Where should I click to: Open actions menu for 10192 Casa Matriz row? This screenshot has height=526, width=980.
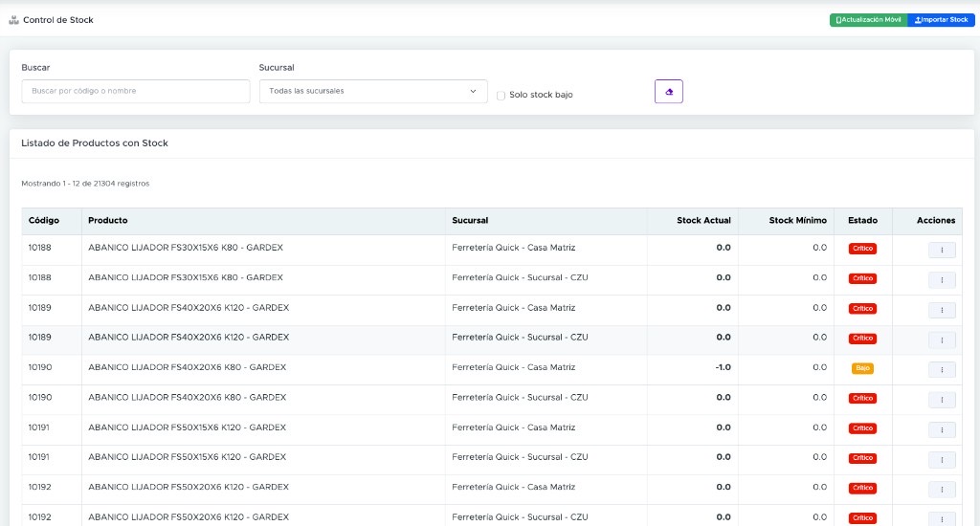click(942, 489)
